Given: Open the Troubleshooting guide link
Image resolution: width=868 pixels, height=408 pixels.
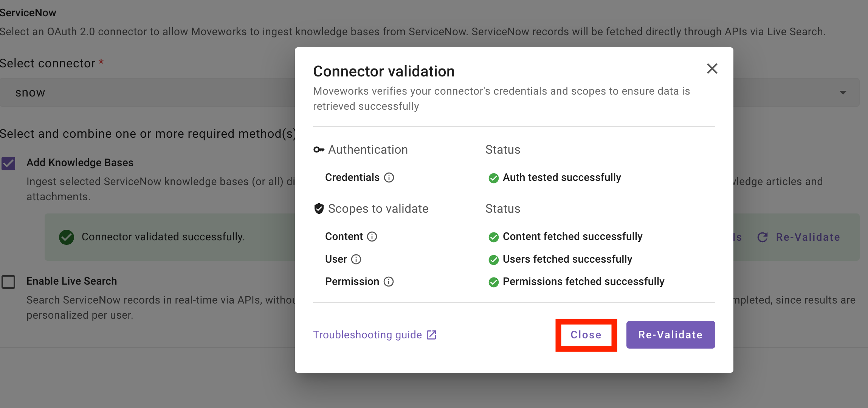Looking at the screenshot, I should (x=375, y=335).
